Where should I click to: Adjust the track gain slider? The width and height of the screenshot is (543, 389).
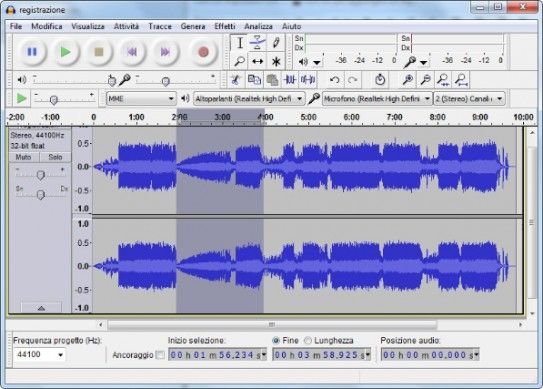coord(41,174)
